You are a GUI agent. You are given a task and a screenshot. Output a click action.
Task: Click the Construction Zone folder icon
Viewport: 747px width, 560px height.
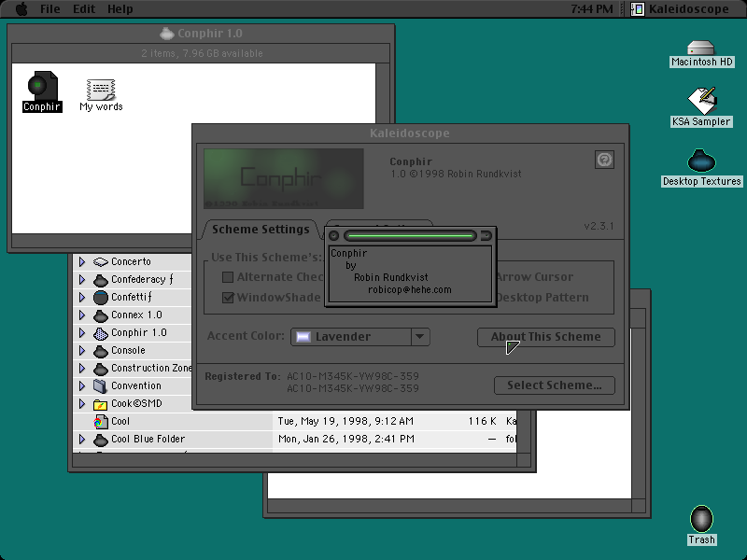[x=101, y=369]
